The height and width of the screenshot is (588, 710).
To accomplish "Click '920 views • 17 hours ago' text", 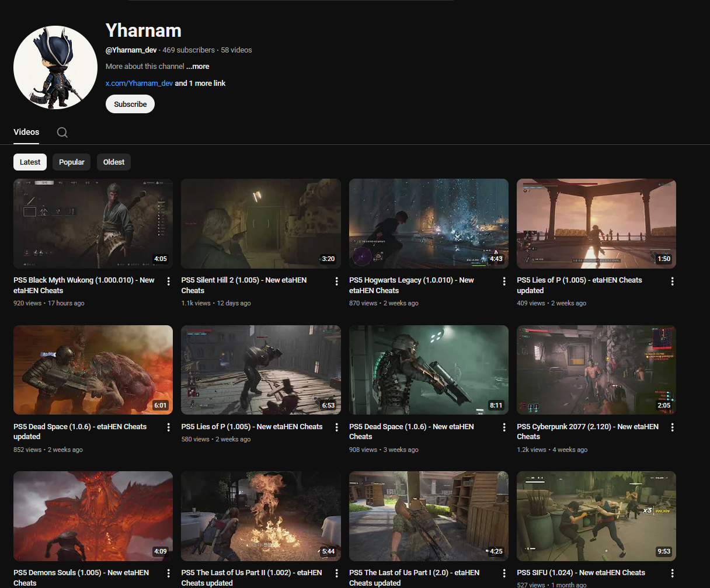I will click(49, 303).
